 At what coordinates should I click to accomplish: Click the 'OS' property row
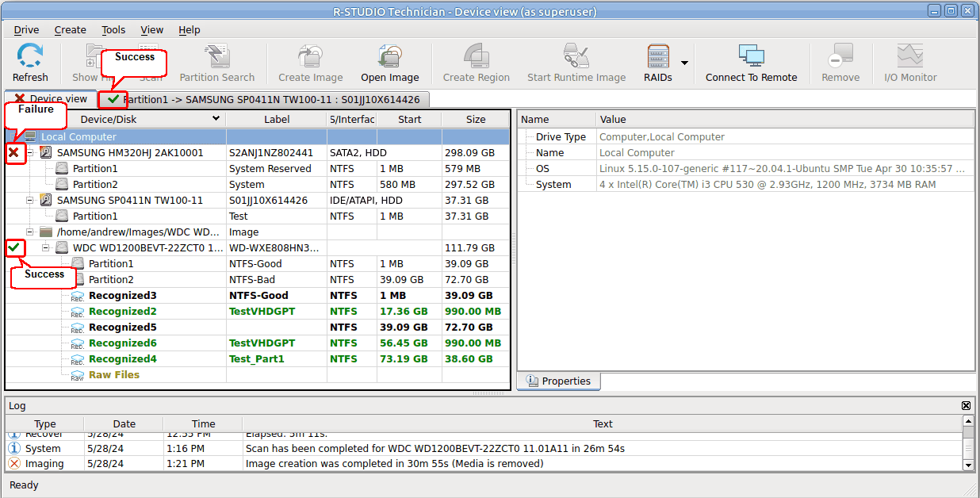(x=745, y=169)
